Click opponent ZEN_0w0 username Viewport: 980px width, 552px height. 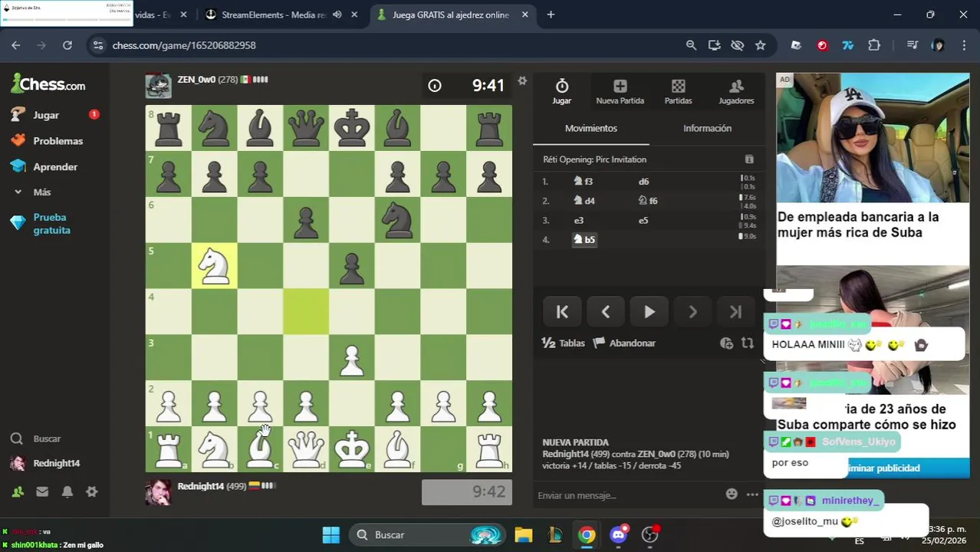tap(196, 80)
